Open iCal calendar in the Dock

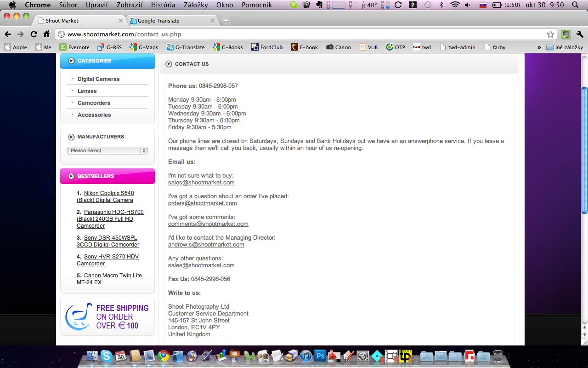(120, 356)
